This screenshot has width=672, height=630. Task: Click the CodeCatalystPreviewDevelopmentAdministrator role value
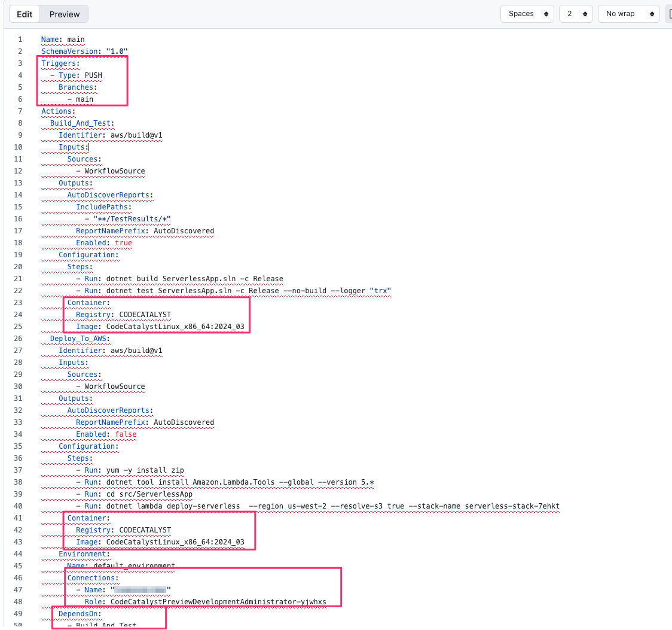pos(218,602)
